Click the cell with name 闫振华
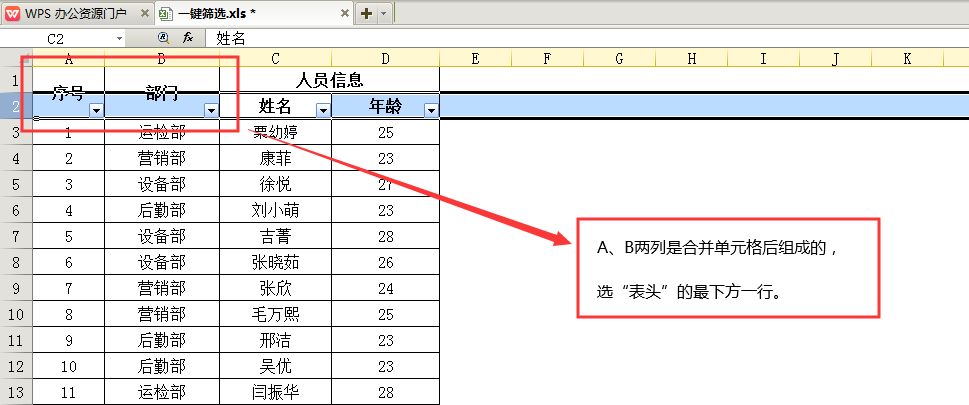This screenshot has height=405, width=969. (276, 392)
